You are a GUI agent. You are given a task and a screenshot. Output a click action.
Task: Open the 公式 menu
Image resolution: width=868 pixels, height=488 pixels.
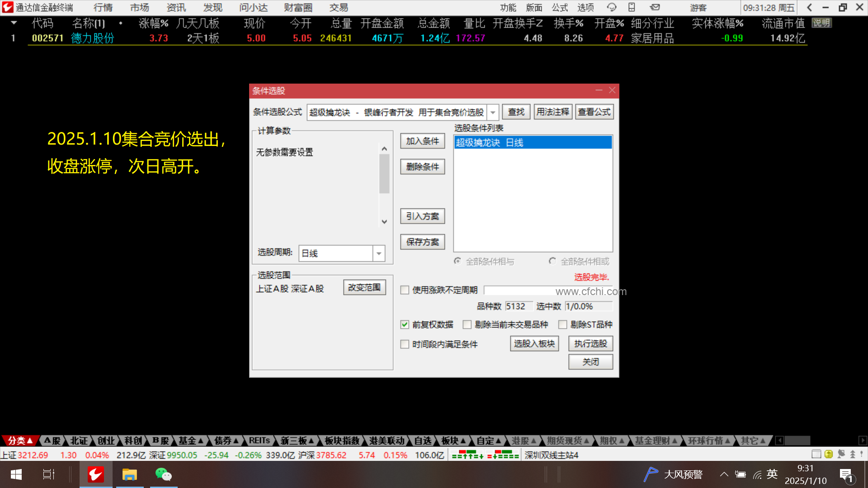(559, 7)
